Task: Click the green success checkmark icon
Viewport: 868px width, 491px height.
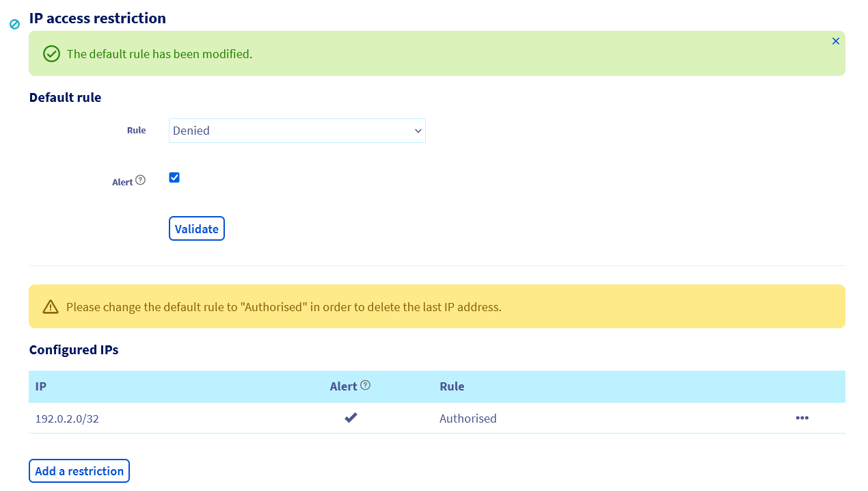Action: tap(51, 54)
